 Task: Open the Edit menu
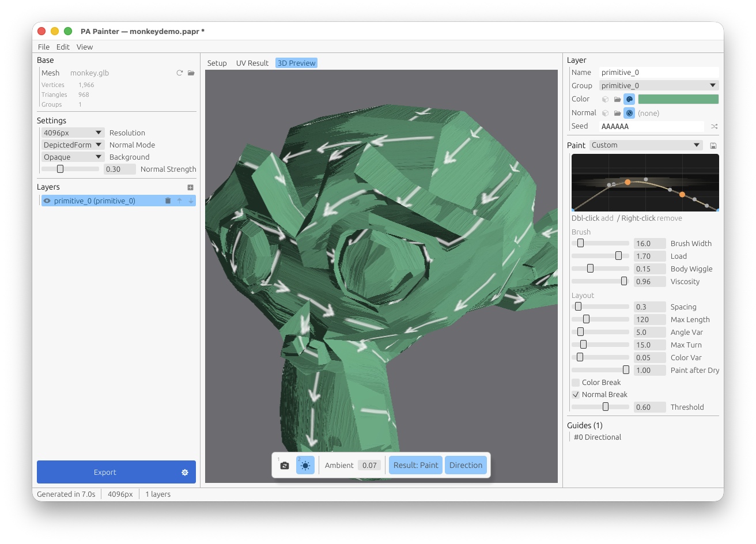click(63, 47)
